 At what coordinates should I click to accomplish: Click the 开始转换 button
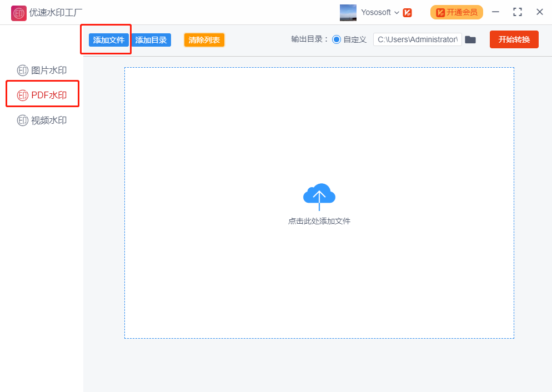[514, 39]
